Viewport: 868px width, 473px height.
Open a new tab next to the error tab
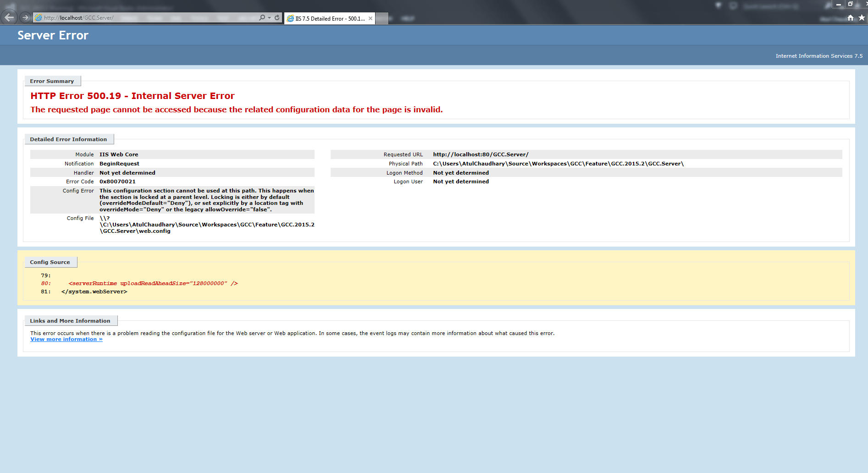(x=382, y=19)
